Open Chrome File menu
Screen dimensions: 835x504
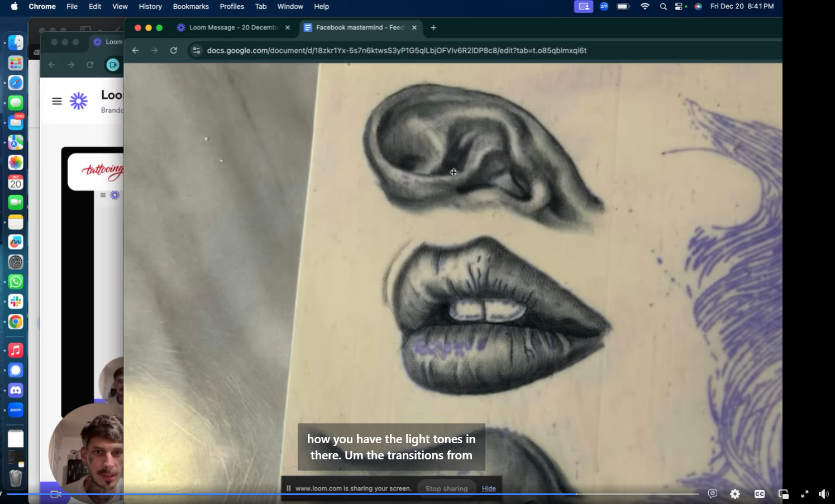click(x=72, y=7)
